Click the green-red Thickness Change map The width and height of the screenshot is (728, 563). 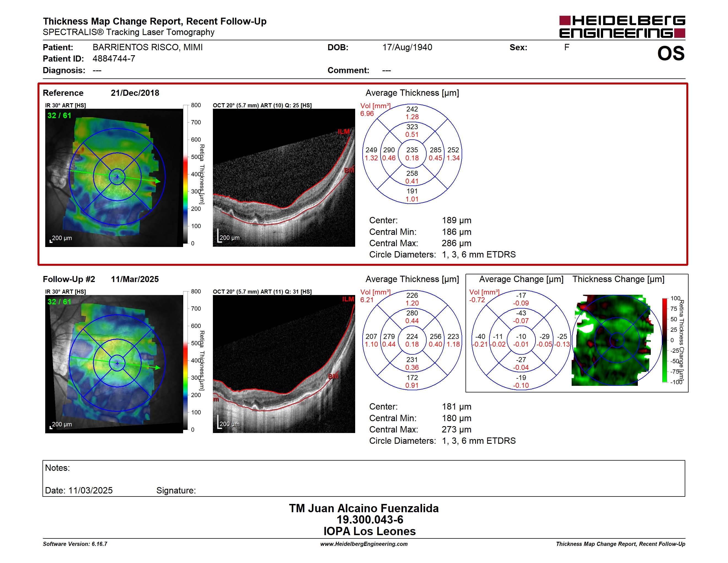[613, 340]
